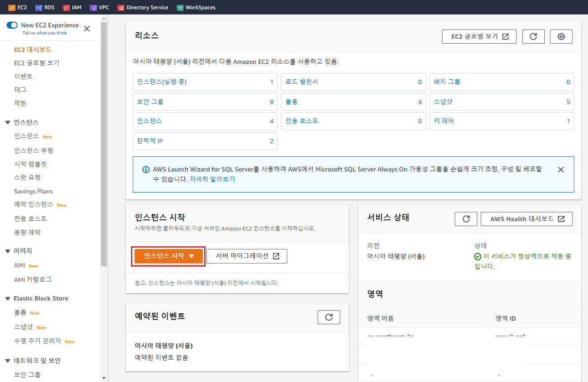Open 스냅샷 resource card
The height and width of the screenshot is (382, 588).
pyautogui.click(x=502, y=102)
